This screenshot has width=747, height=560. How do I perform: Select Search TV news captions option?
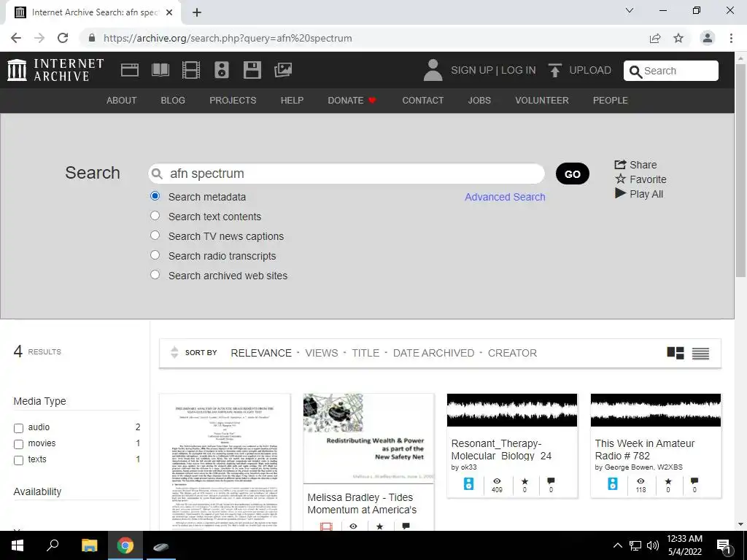click(x=155, y=236)
